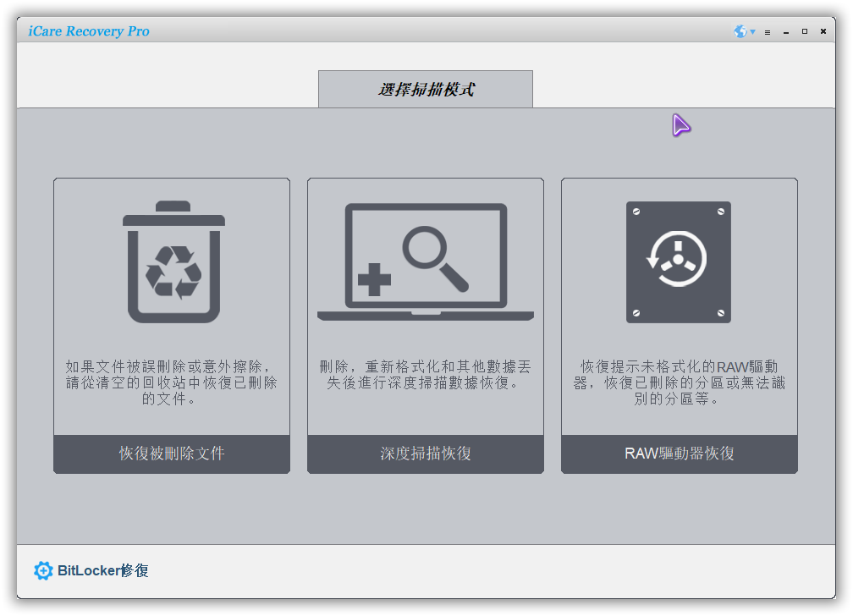Click the RAW drive description text
The height and width of the screenshot is (616, 853).
(679, 382)
